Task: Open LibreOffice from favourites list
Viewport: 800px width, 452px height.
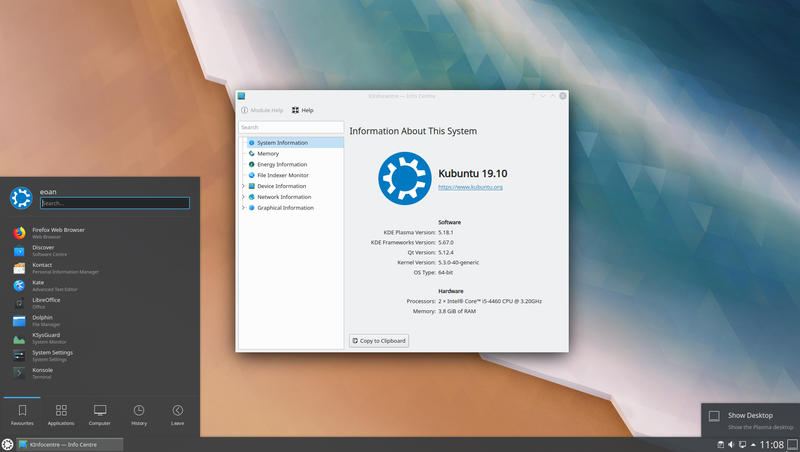Action: (100, 303)
